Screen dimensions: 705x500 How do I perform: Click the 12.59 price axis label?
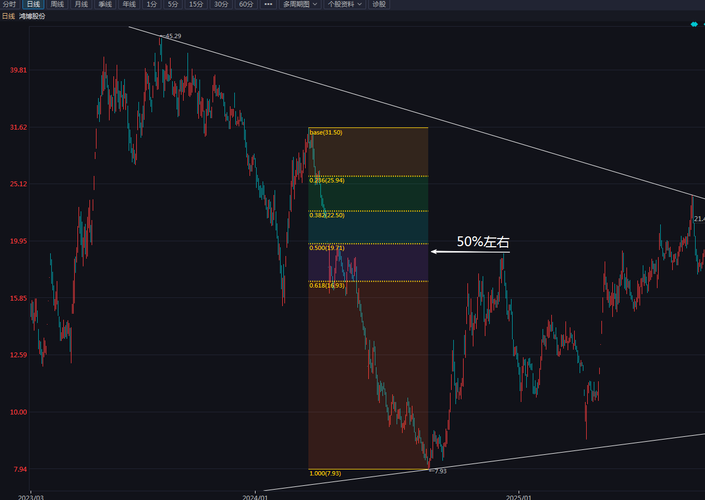(x=18, y=355)
